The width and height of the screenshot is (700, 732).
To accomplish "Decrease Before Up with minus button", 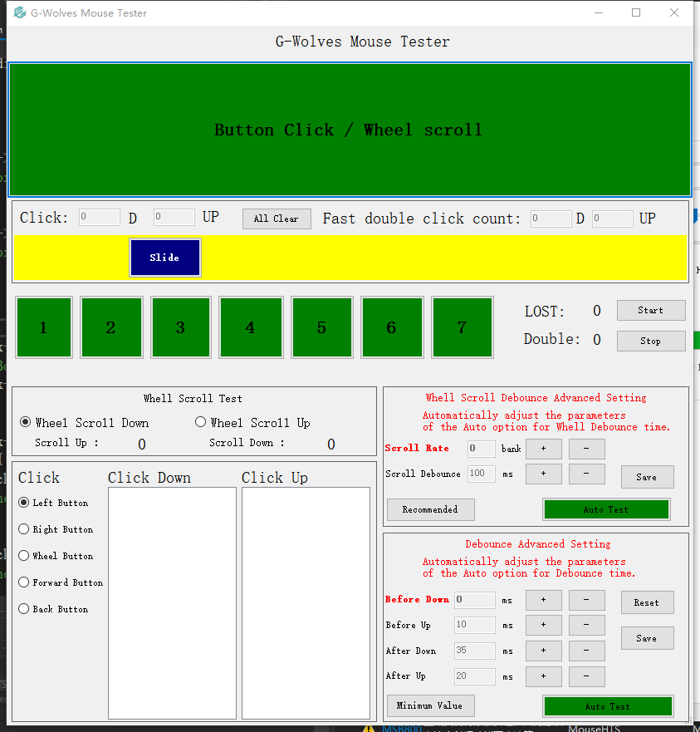I will click(586, 625).
